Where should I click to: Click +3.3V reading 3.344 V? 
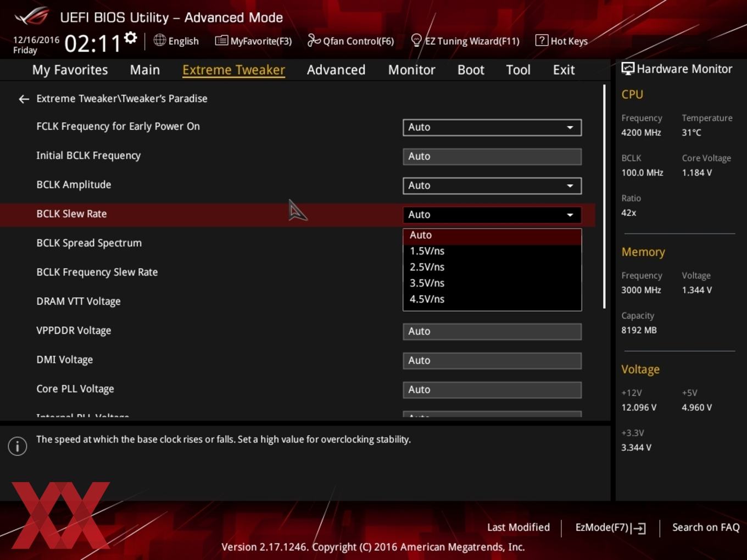coord(636,448)
